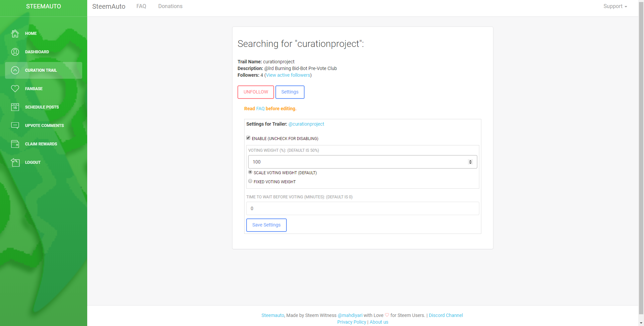644x326 pixels.
Task: Click the "Searching for curationproject" heading
Action: point(301,44)
